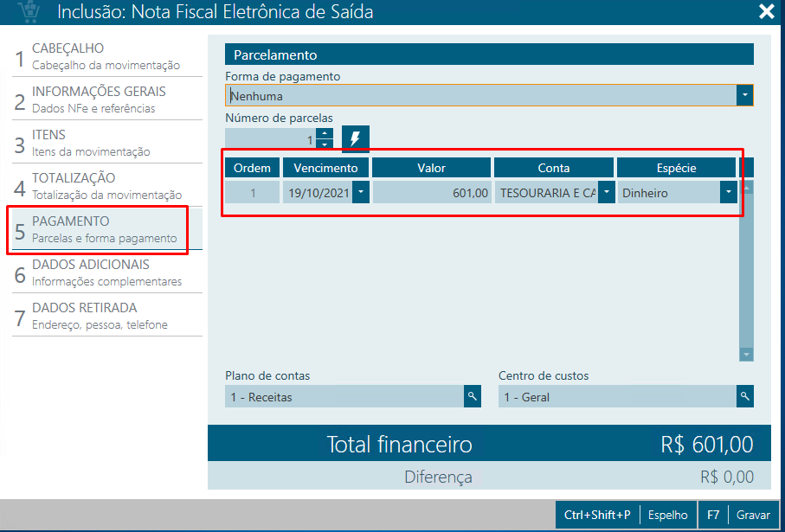Click scroll down arrow of installments table
785x532 pixels.
[x=746, y=355]
